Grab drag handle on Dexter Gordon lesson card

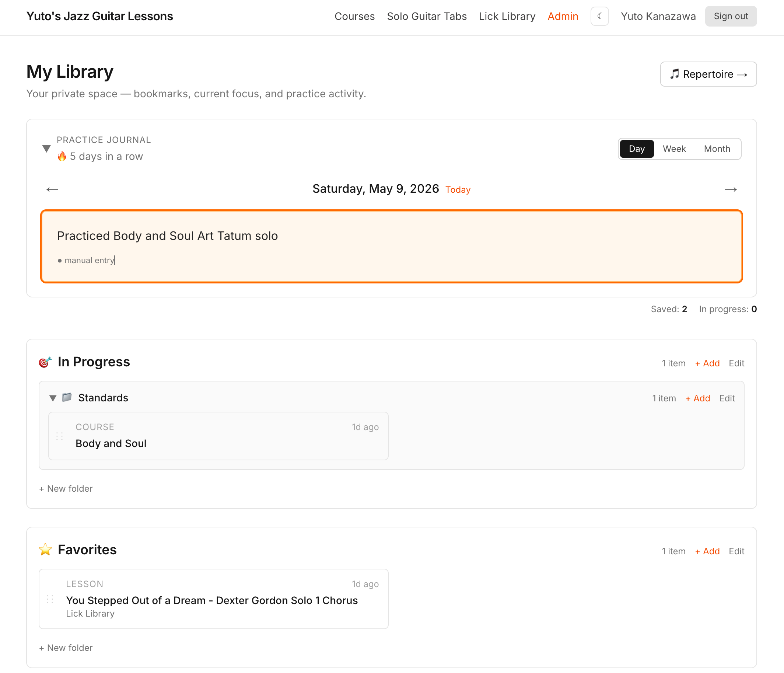pyautogui.click(x=50, y=599)
